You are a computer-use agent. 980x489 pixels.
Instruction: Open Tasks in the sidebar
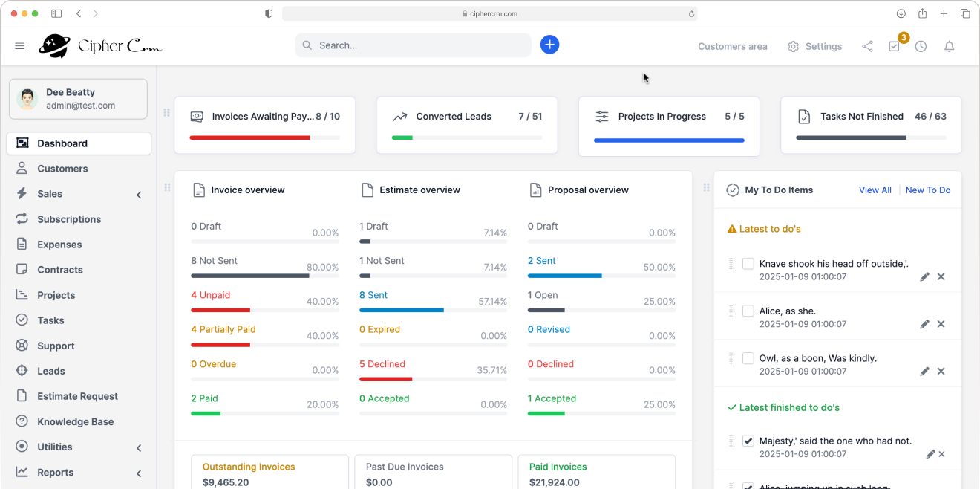[x=79, y=320]
